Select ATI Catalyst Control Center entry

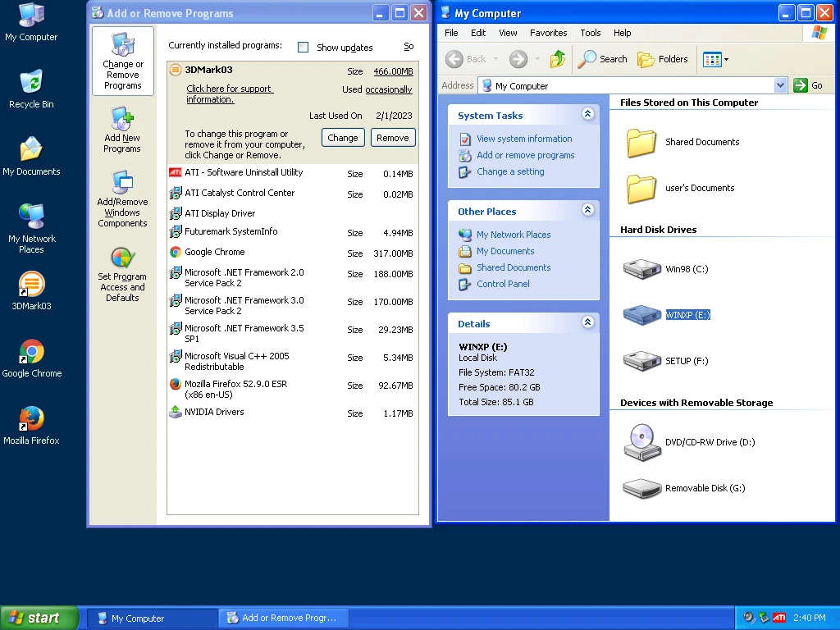[293, 194]
